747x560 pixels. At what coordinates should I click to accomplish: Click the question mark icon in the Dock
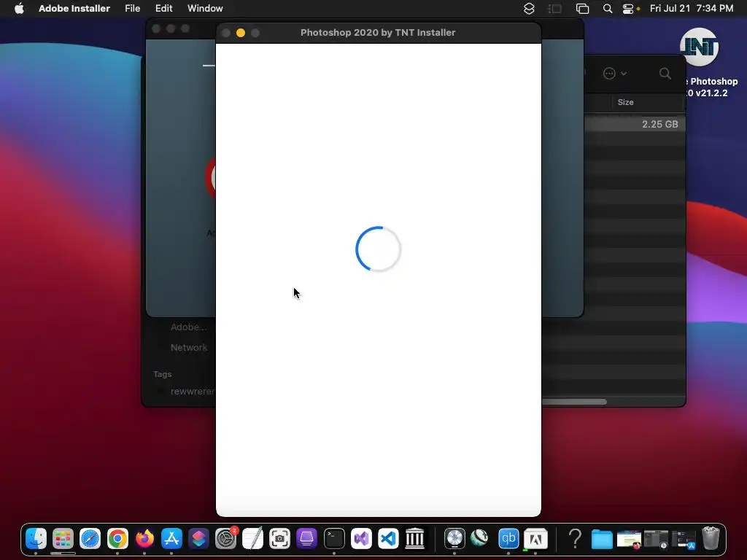tap(575, 539)
